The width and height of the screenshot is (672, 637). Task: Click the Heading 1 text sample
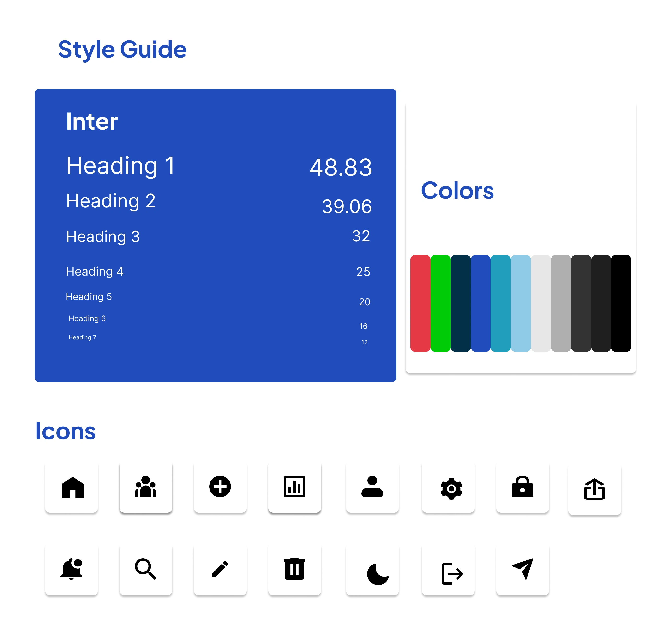click(x=120, y=166)
